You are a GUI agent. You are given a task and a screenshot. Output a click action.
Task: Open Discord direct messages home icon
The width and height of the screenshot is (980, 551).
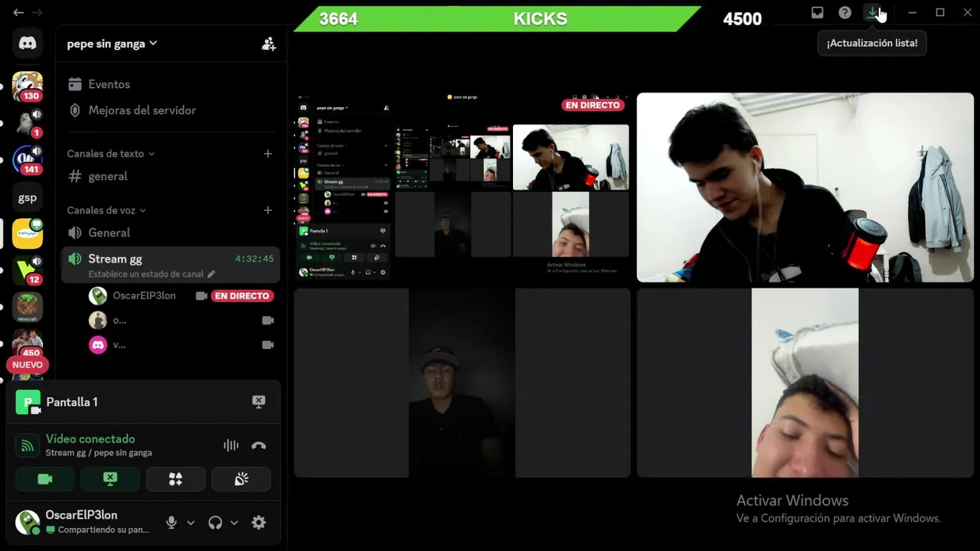coord(28,44)
